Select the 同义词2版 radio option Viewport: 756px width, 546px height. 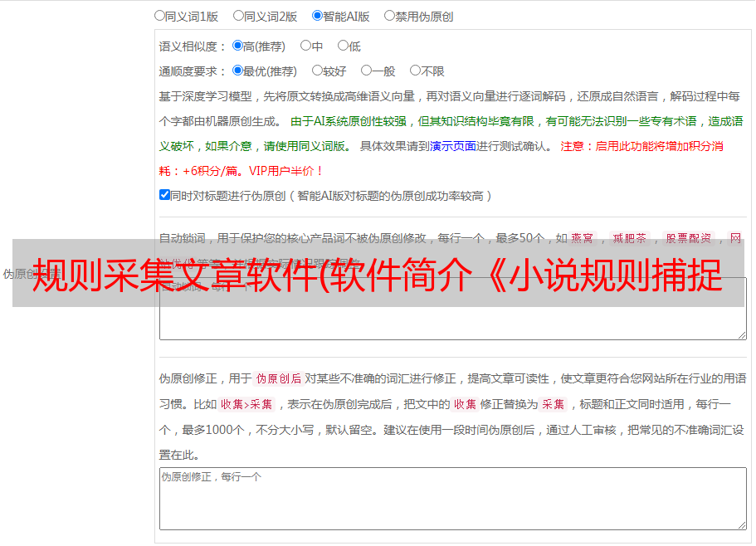pyautogui.click(x=238, y=16)
